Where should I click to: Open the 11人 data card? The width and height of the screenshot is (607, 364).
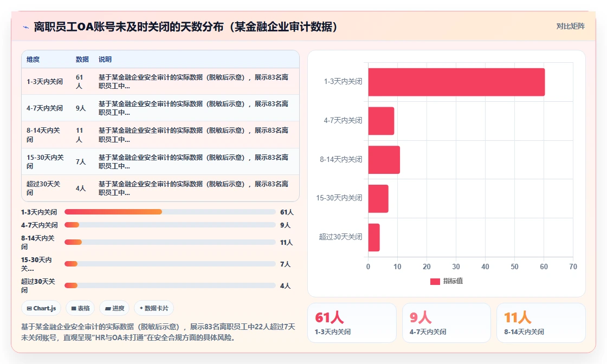[541, 323]
